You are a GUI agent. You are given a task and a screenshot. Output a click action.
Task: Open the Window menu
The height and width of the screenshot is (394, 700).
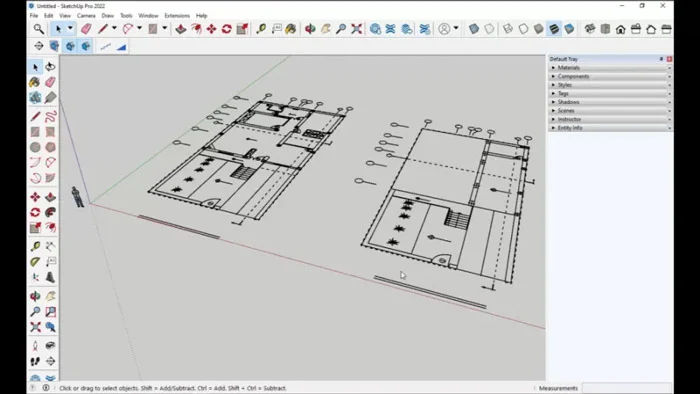coord(148,16)
